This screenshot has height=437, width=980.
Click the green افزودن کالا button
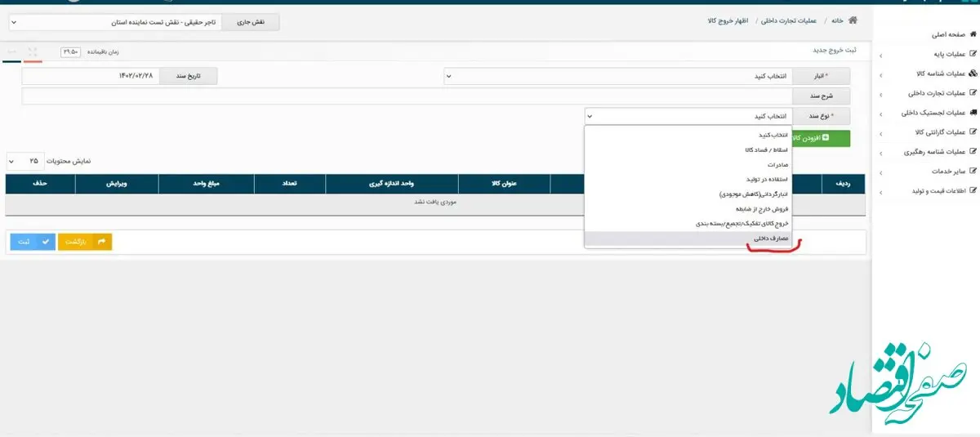pyautogui.click(x=821, y=138)
